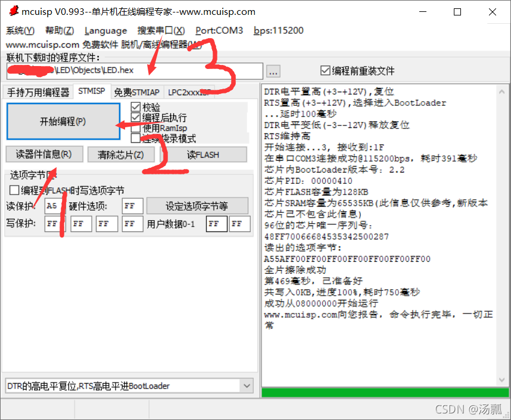Screen dimensions: 511x420
Task: Click the green progress bar
Action: pyautogui.click(x=385, y=392)
